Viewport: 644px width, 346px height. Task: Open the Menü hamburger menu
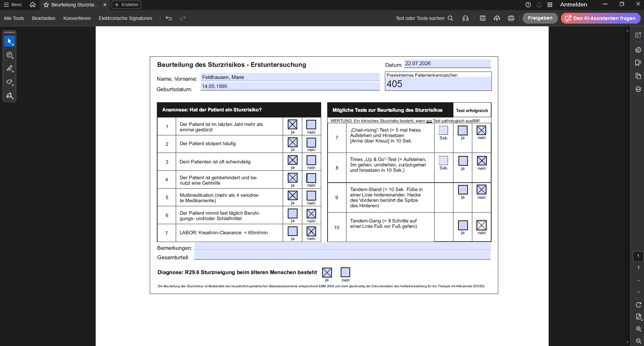coord(12,5)
